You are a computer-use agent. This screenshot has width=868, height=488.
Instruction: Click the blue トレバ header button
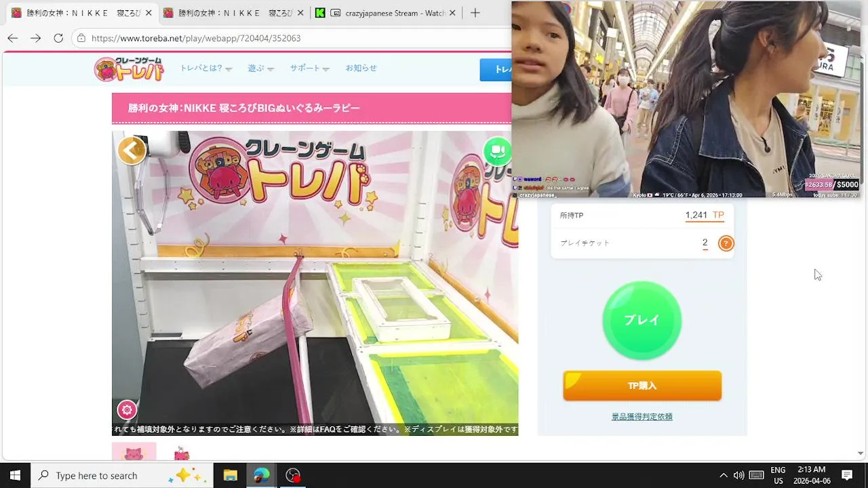tap(496, 70)
